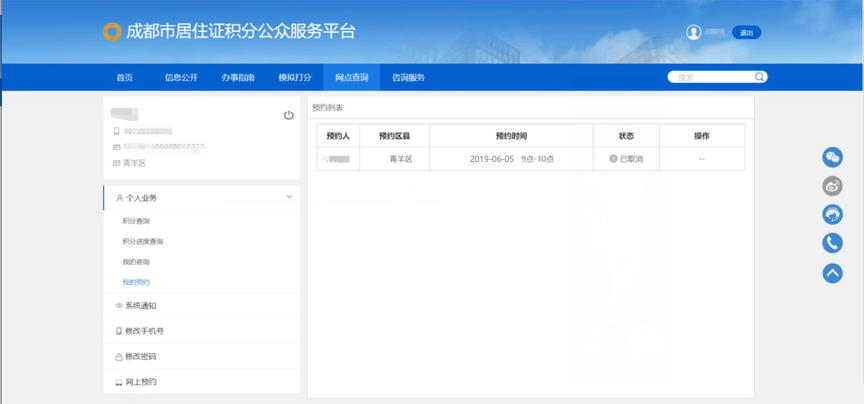
Task: Open 系统通知 in the sidebar
Action: [140, 306]
